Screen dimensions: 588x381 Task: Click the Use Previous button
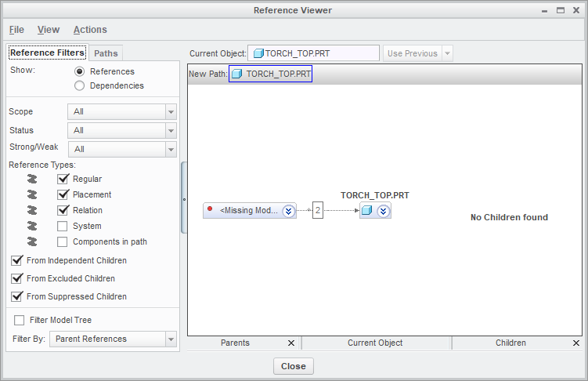click(x=413, y=53)
